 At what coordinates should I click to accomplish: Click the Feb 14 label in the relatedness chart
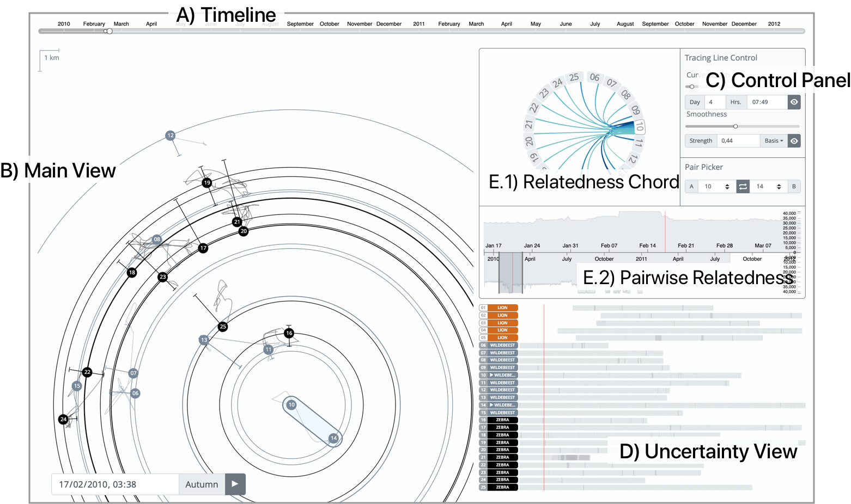click(648, 245)
